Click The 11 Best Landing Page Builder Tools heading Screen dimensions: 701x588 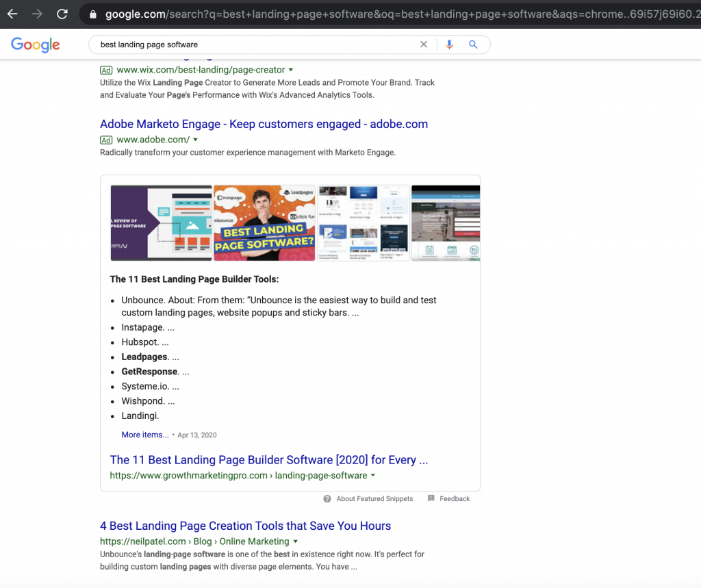click(194, 279)
